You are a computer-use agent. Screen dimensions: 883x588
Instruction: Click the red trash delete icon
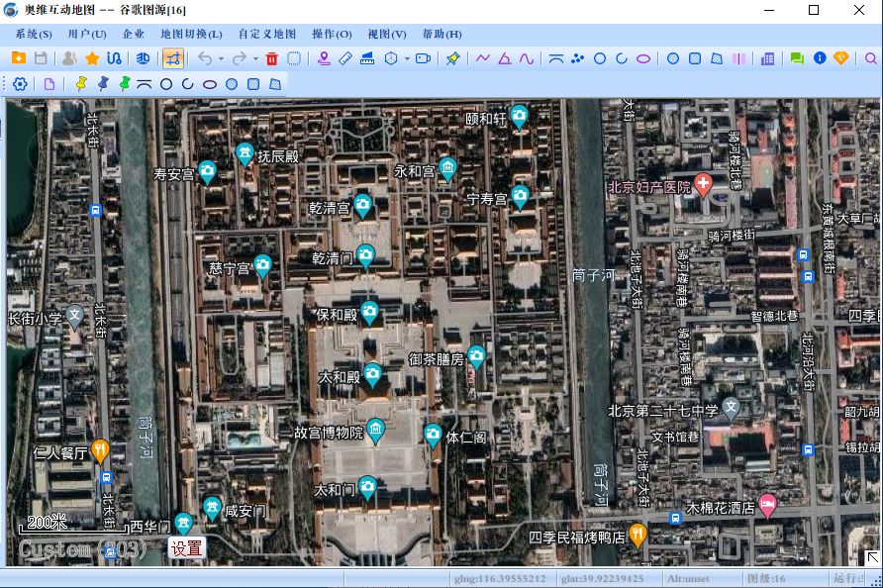271,58
